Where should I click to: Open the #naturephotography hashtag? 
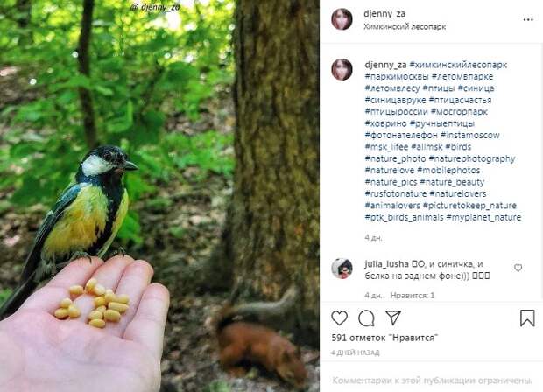[472, 158]
